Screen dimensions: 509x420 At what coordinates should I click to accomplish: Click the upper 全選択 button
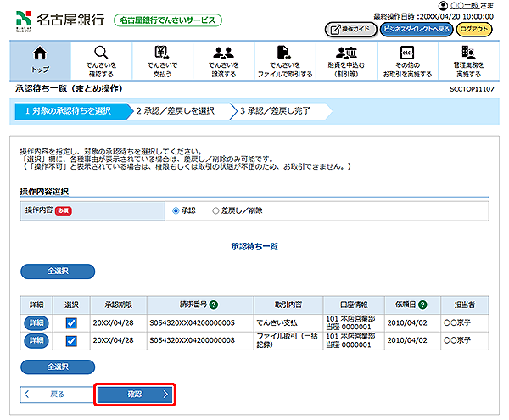[x=56, y=272]
